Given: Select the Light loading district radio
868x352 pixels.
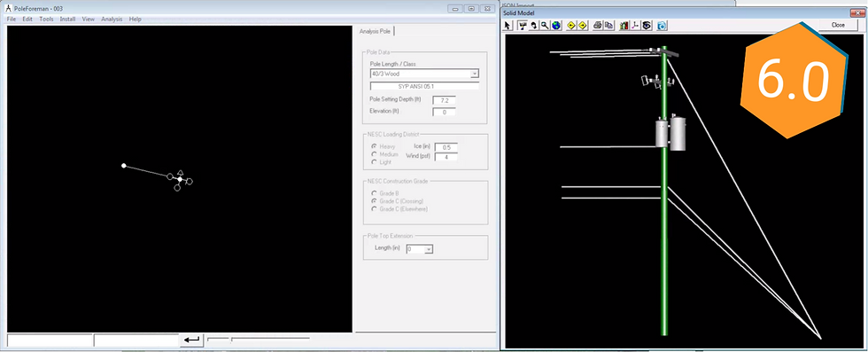Looking at the screenshot, I should [375, 162].
